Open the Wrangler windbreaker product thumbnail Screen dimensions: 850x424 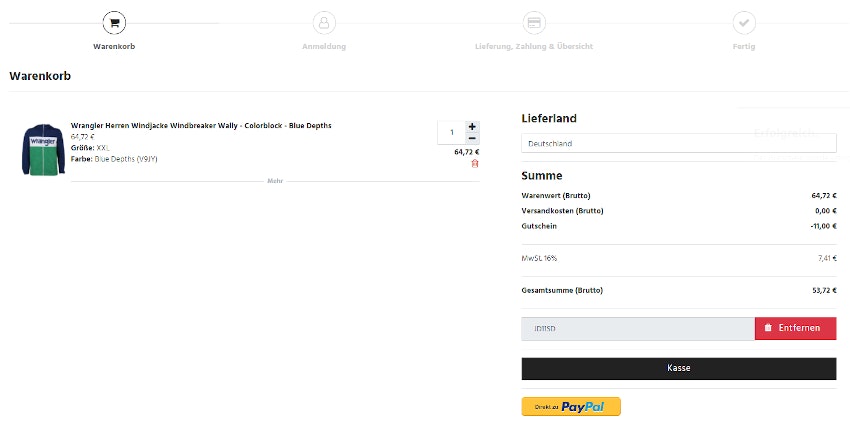point(42,149)
